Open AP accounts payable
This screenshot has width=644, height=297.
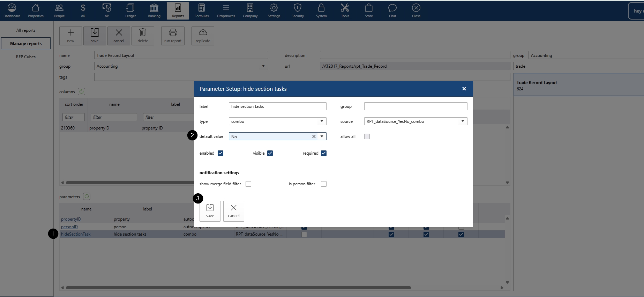point(107,11)
